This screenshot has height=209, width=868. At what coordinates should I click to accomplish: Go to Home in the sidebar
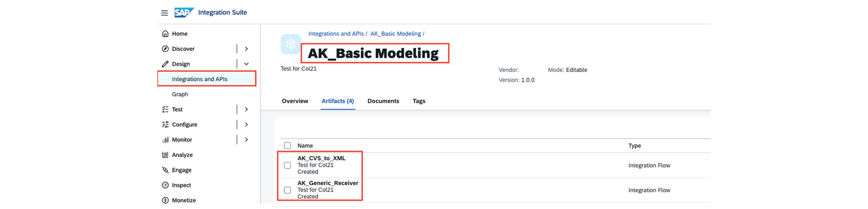tap(180, 34)
